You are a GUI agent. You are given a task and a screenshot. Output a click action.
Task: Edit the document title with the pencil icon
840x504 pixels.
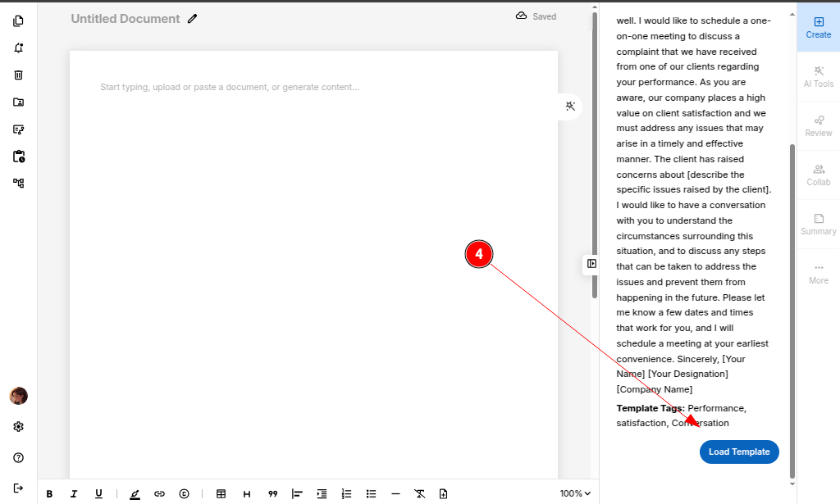click(x=193, y=18)
